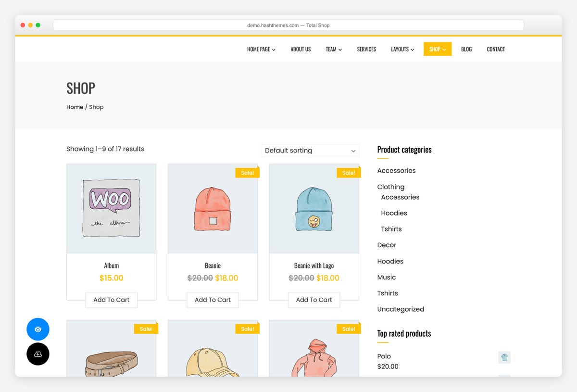Open the Contact page
Screen dimensions: 577x392
(x=496, y=49)
